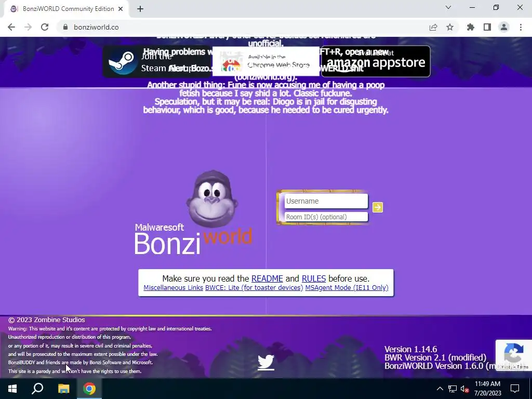Click the Username input field
The width and height of the screenshot is (532, 399).
click(x=326, y=201)
